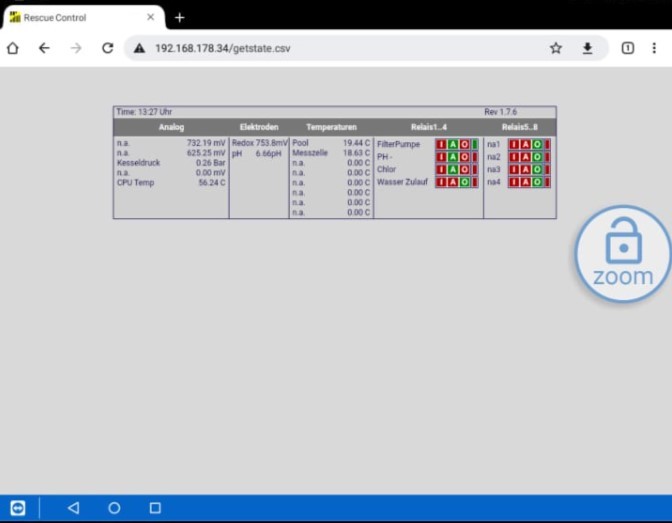Set Chlor relay to A mode
This screenshot has height=523, width=672.
(x=453, y=169)
